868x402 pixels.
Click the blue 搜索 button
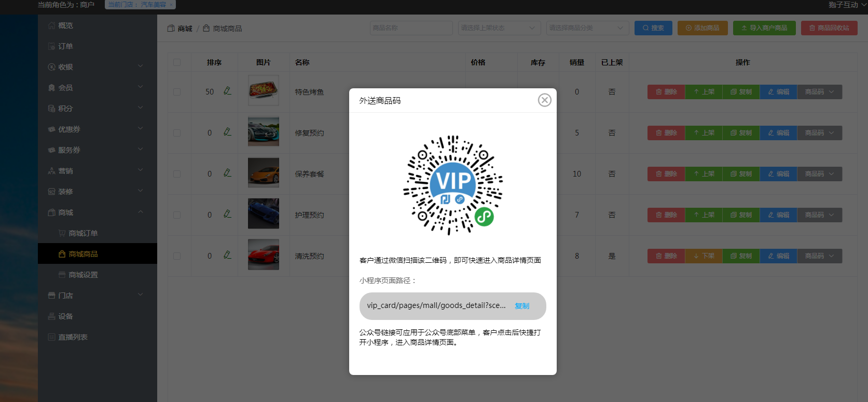pyautogui.click(x=653, y=28)
